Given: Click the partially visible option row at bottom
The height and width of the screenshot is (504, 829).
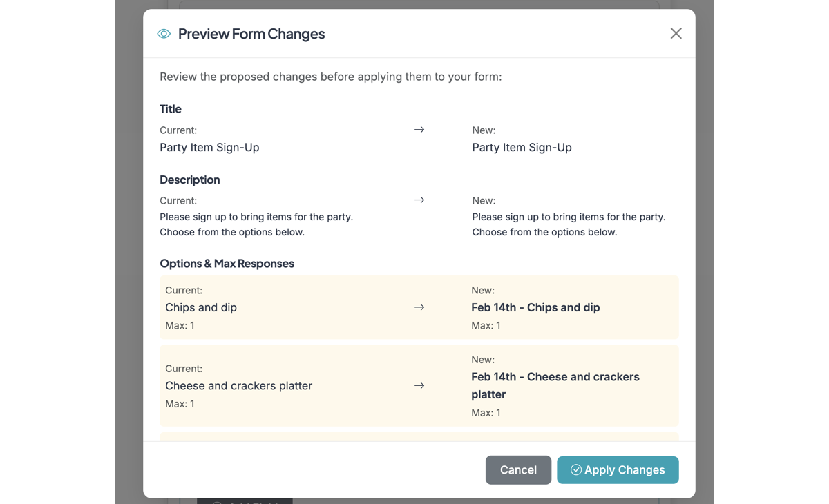Looking at the screenshot, I should [419, 438].
